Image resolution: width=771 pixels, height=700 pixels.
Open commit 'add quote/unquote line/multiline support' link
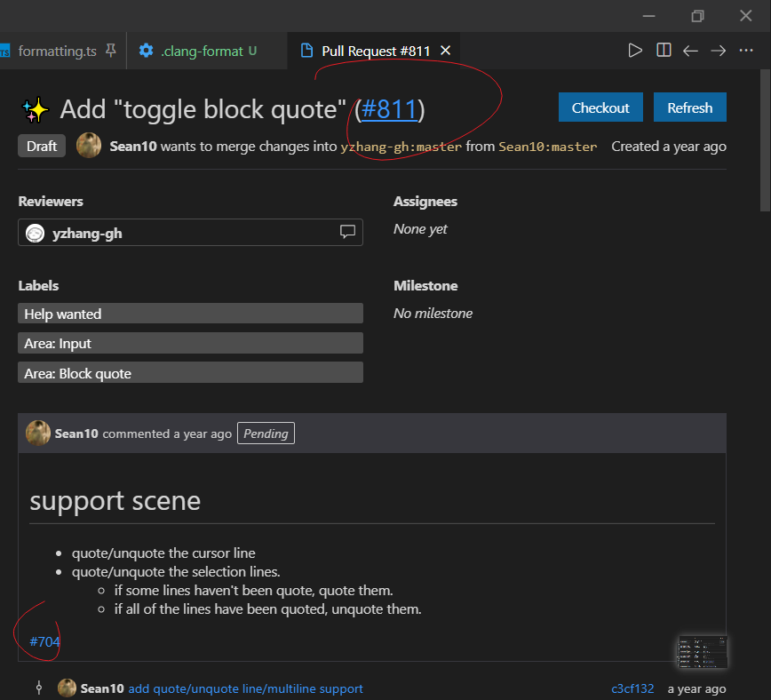(x=245, y=688)
